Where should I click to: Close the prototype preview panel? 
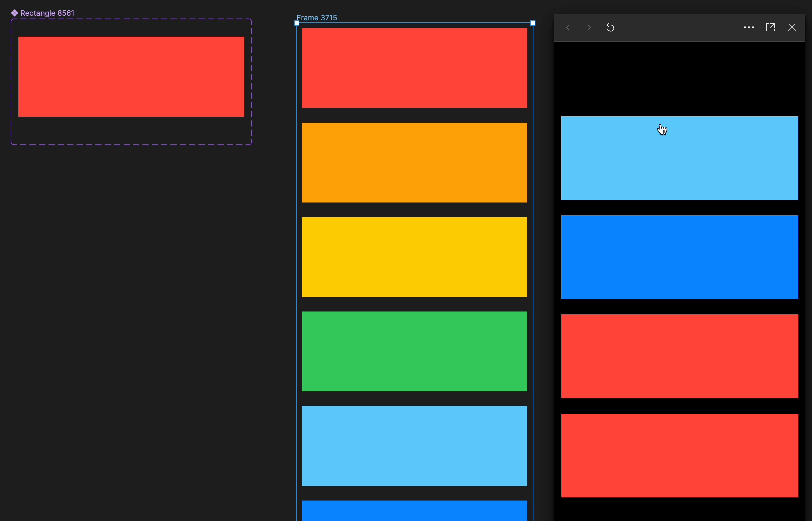[792, 28]
